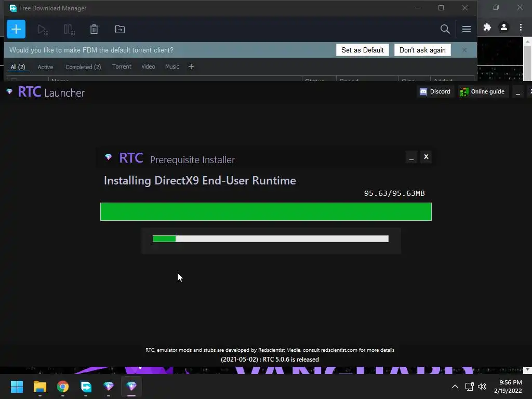
Task: Click the 95.63/95.63MB download size text
Action: (394, 193)
